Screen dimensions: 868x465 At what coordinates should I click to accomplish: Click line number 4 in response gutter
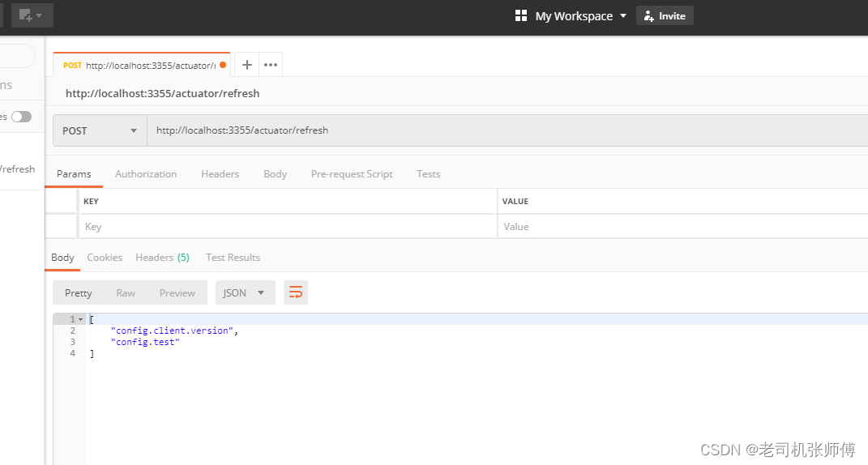pos(72,353)
